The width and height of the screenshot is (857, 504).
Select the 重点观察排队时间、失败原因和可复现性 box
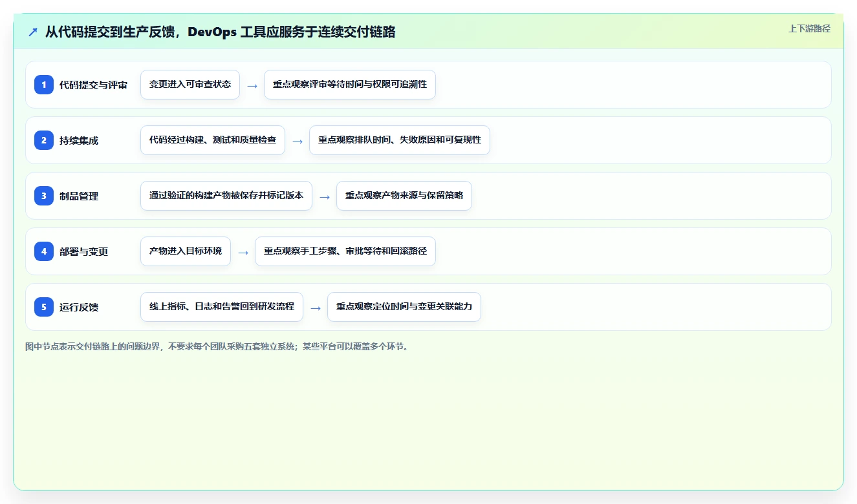point(400,140)
